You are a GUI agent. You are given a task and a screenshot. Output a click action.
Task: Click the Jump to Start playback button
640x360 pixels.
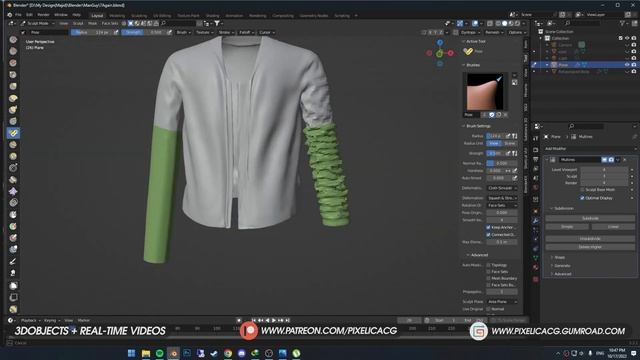click(x=254, y=320)
